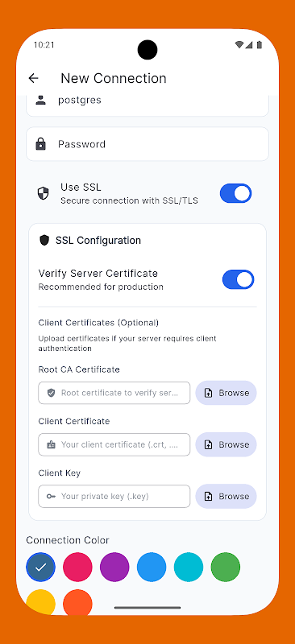Select the yellow connection color

pos(41,602)
